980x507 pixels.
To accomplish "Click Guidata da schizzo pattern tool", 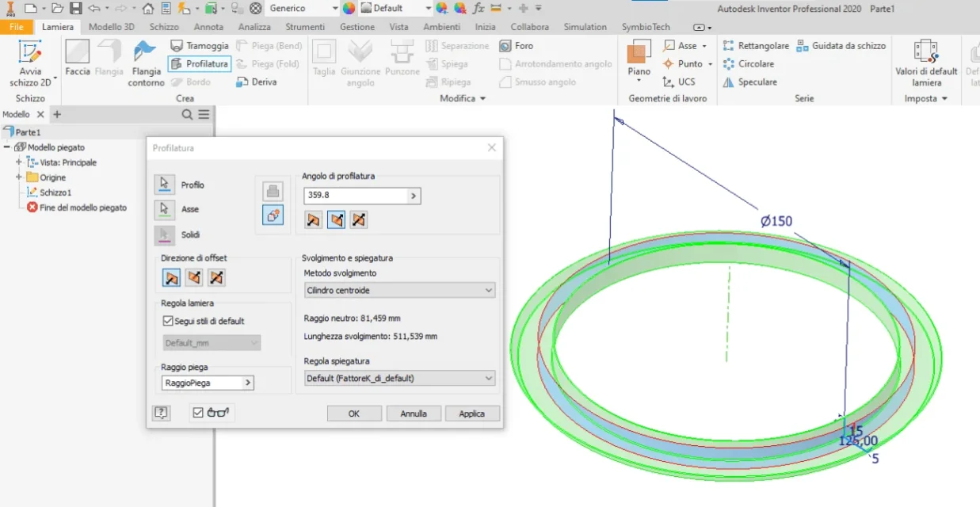I will click(x=841, y=46).
